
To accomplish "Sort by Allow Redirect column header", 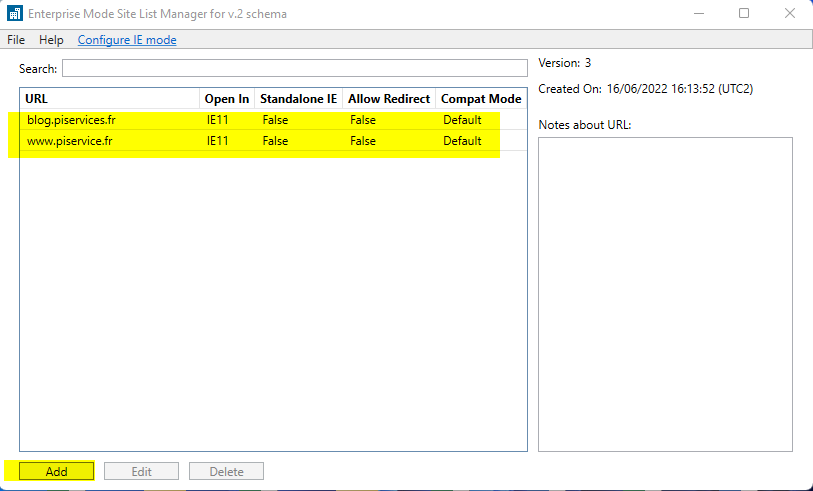I will (x=389, y=99).
